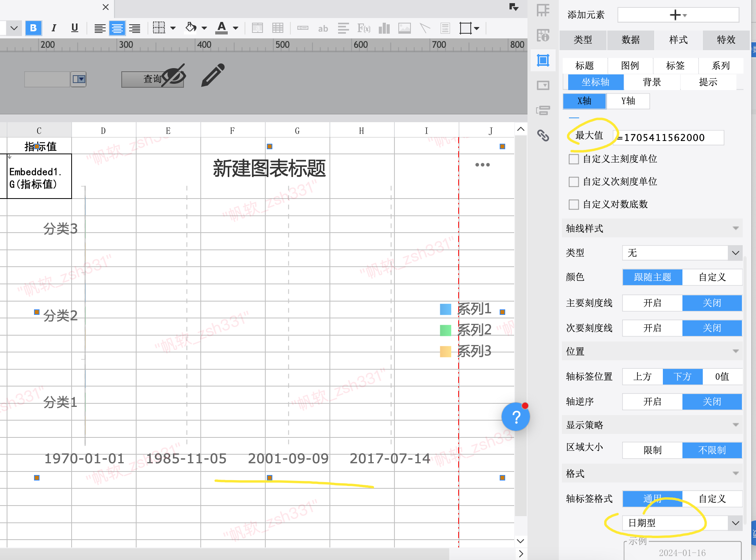
Task: Open the condition attributes sidebar icon
Action: pos(543,110)
